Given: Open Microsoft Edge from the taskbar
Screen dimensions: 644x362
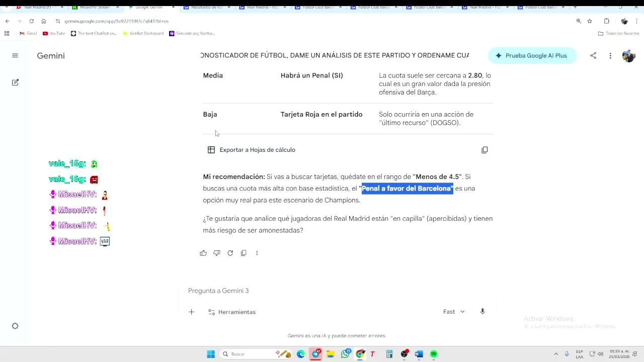Looking at the screenshot, I should (x=301, y=354).
